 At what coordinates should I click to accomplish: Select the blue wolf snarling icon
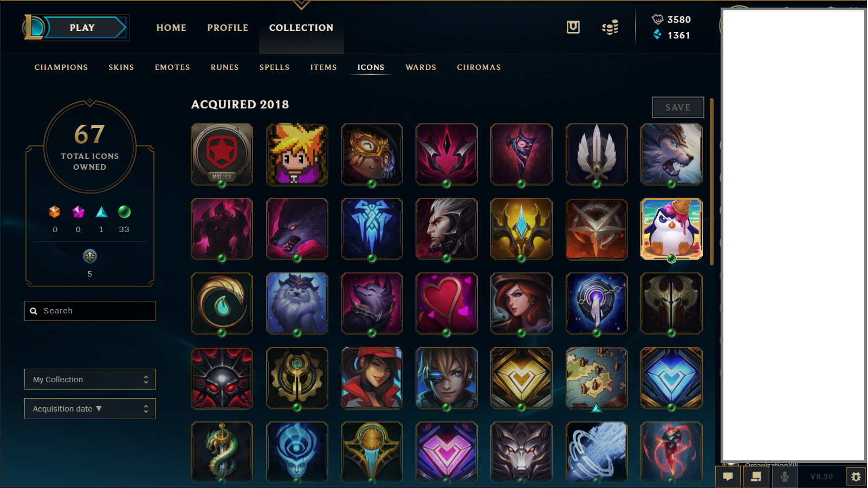pos(671,154)
